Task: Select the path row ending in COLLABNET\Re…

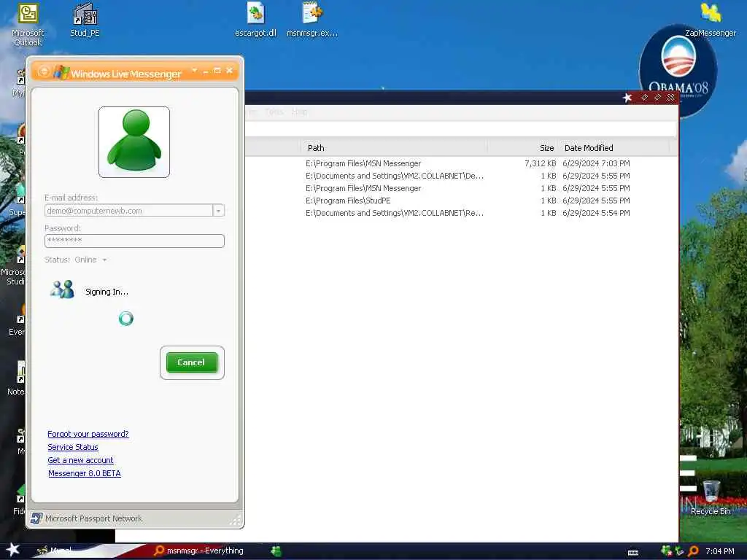Action: [x=461, y=213]
